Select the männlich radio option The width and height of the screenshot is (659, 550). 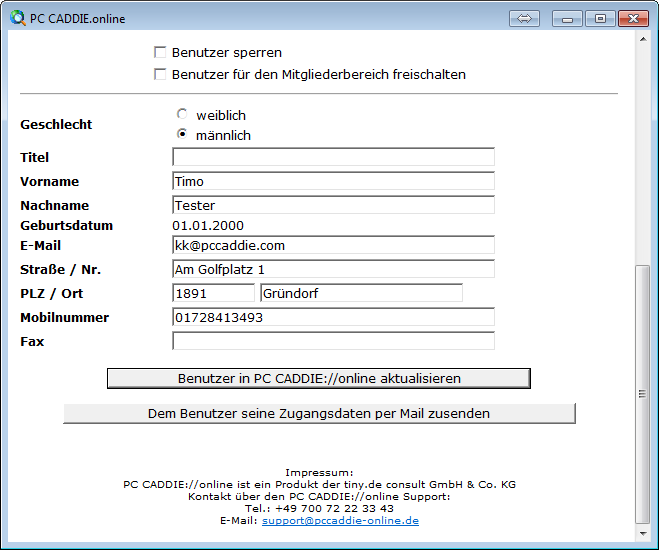click(x=182, y=134)
